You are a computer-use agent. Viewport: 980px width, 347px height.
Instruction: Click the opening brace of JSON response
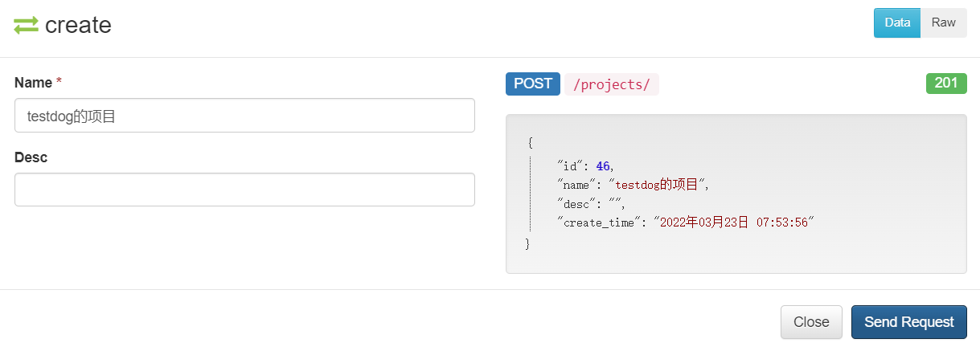point(530,143)
